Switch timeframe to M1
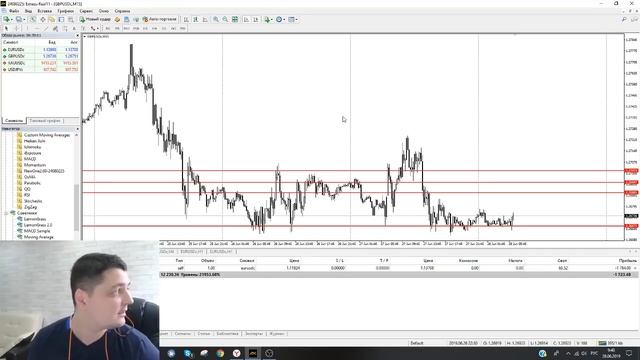The width and height of the screenshot is (640, 360). click(108, 29)
